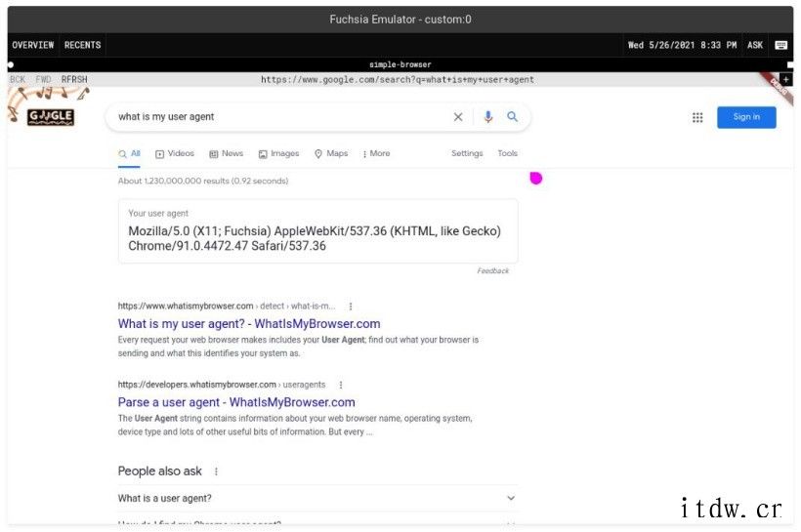Screen dimensions: 801x532
Task: Go back with BCK button
Action: (18, 80)
